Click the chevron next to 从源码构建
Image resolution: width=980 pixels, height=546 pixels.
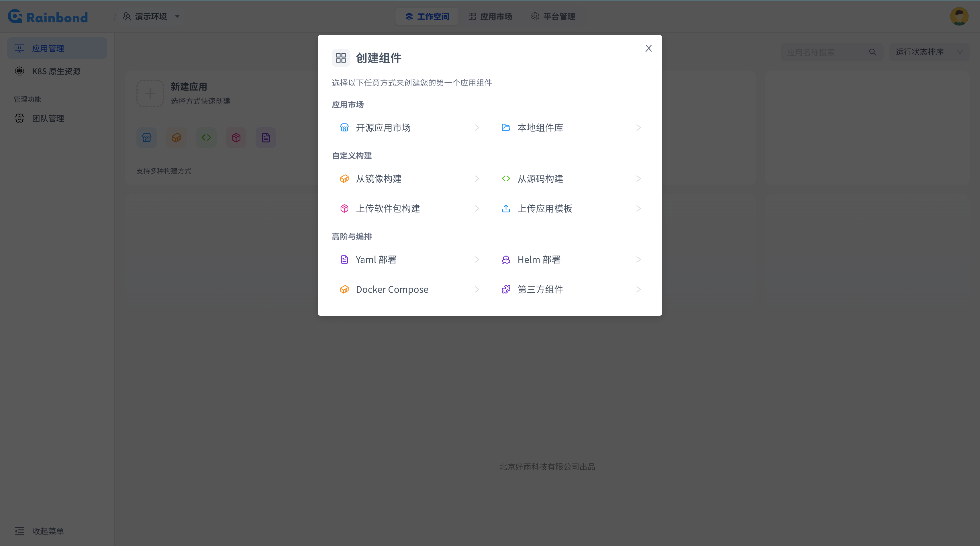coord(639,179)
